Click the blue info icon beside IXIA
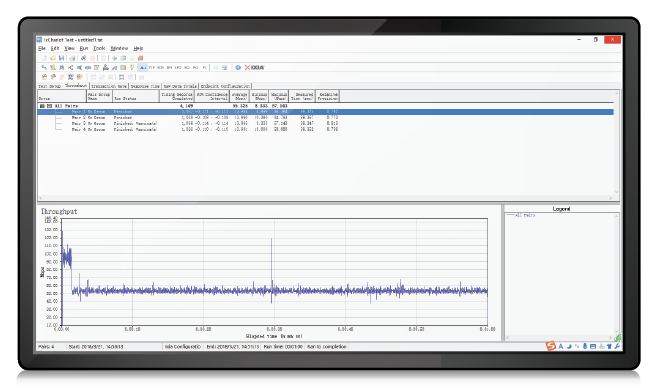This screenshot has height=389, width=659. [238, 67]
